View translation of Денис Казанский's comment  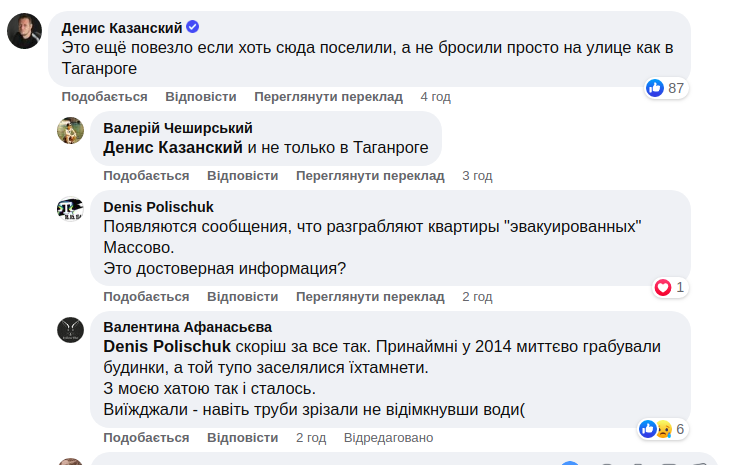[328, 97]
